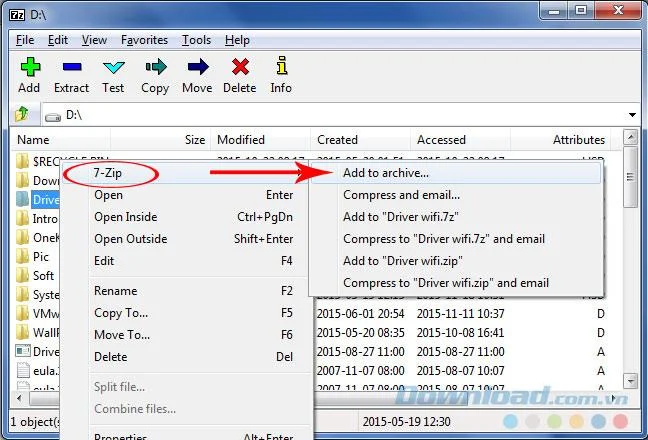Choose Open Outside in context menu

[x=185, y=239]
